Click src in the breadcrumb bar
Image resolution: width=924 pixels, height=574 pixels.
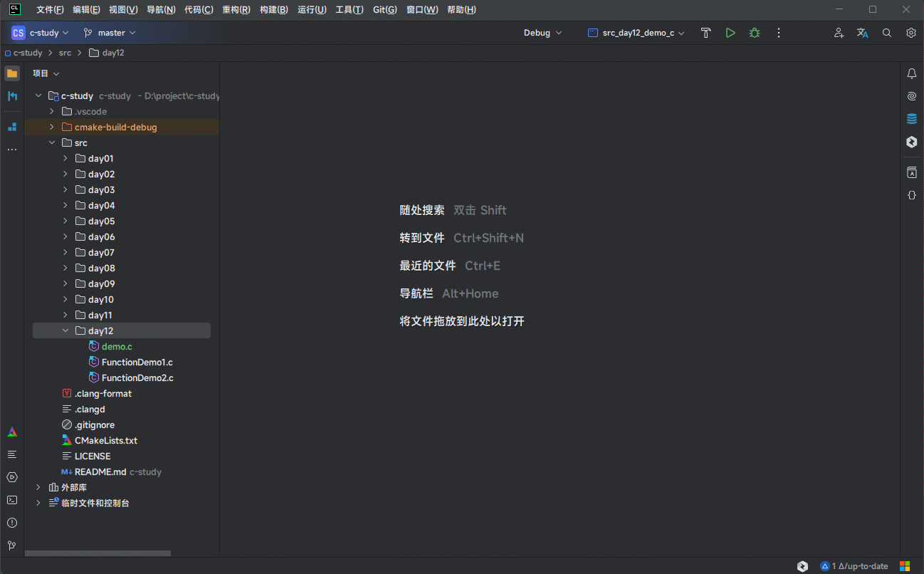[x=65, y=52]
